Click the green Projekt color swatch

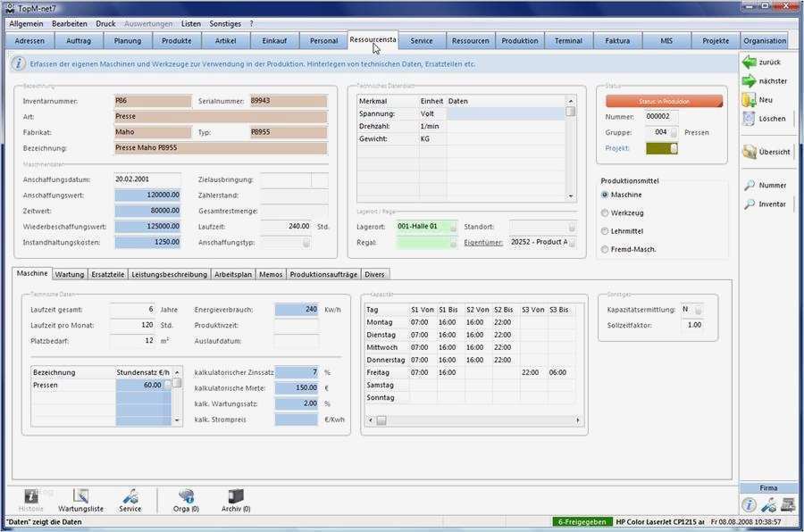coord(657,148)
